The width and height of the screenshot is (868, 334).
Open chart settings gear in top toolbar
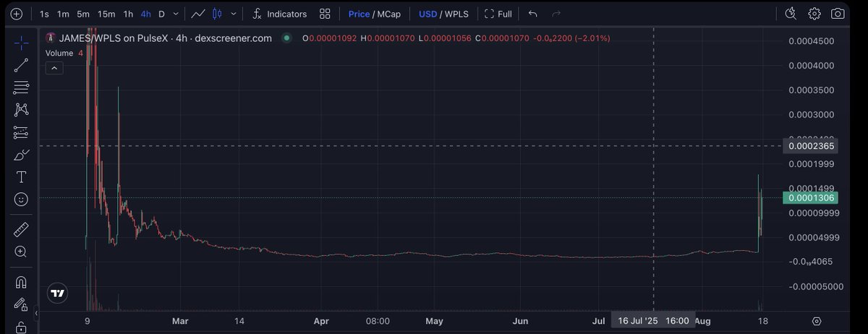pyautogui.click(x=814, y=14)
